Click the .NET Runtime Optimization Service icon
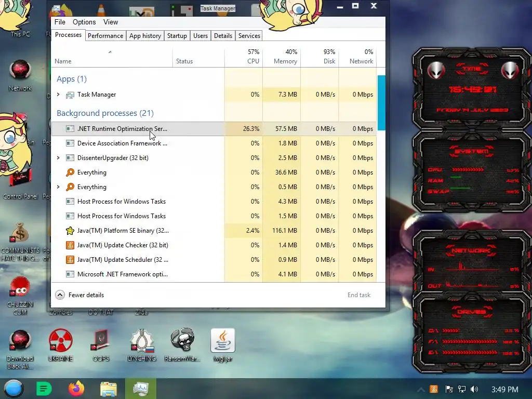Screen dimensions: 532x399 70,129
